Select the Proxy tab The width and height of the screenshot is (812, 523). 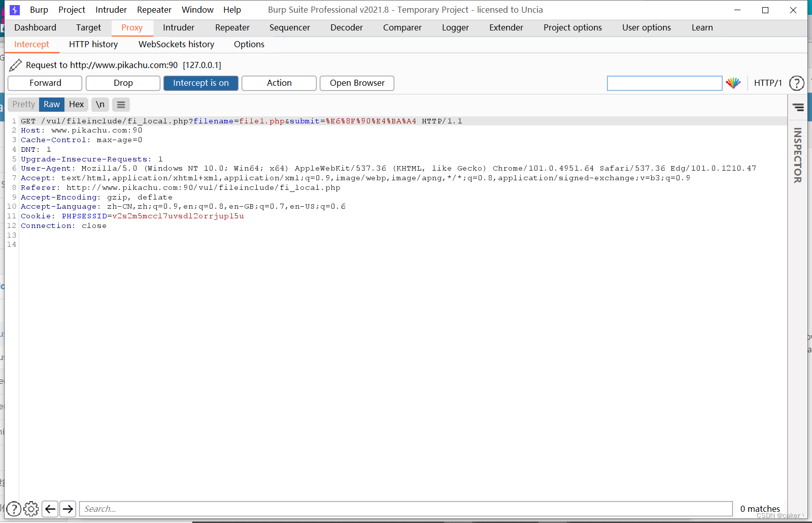pos(132,27)
